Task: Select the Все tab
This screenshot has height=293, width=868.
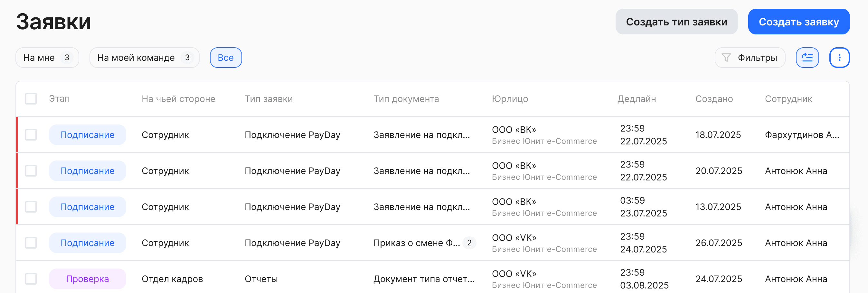Action: pyautogui.click(x=225, y=58)
